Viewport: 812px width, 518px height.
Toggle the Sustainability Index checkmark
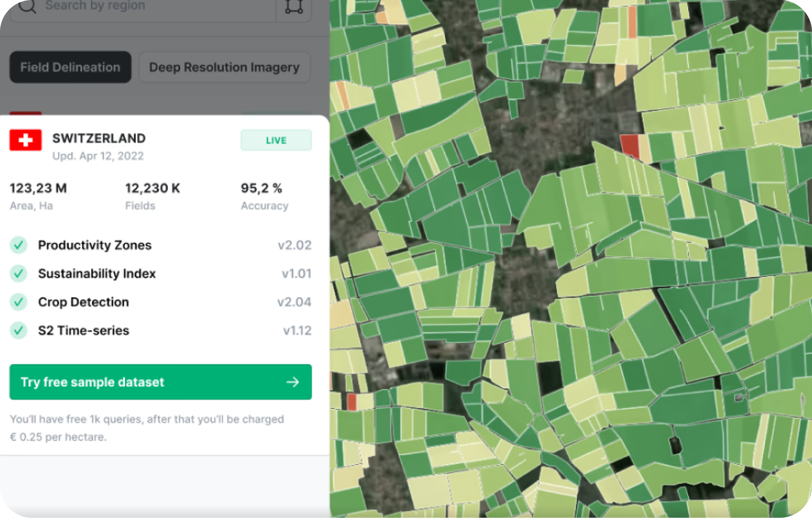click(19, 273)
